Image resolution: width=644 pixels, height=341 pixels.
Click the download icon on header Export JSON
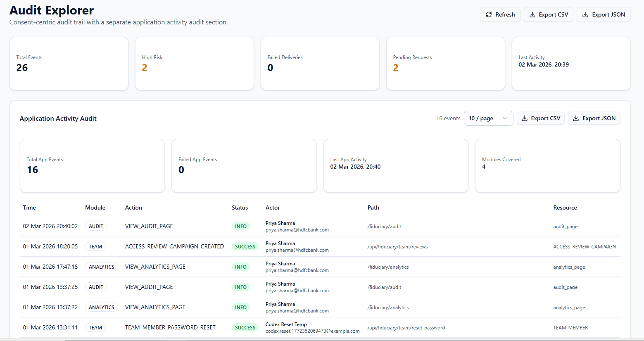click(586, 14)
